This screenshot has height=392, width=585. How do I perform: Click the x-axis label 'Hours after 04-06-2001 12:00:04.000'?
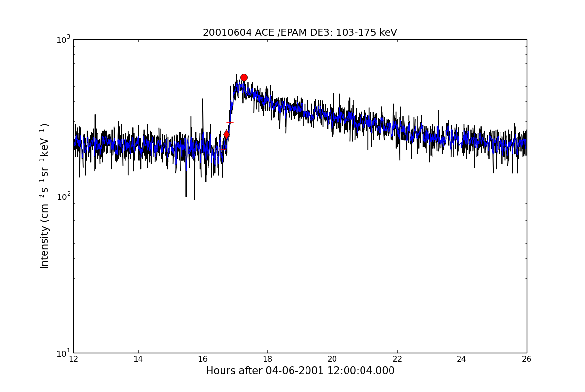(x=300, y=371)
